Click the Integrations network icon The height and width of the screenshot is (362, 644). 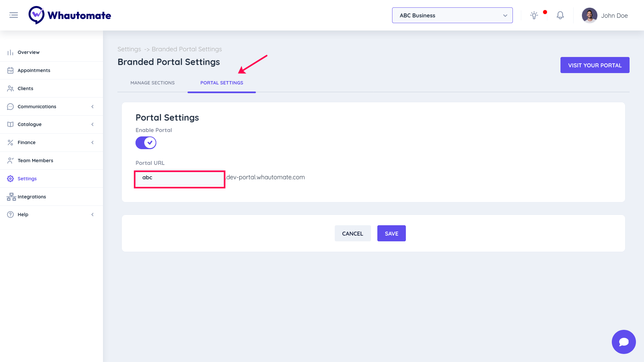tap(11, 197)
